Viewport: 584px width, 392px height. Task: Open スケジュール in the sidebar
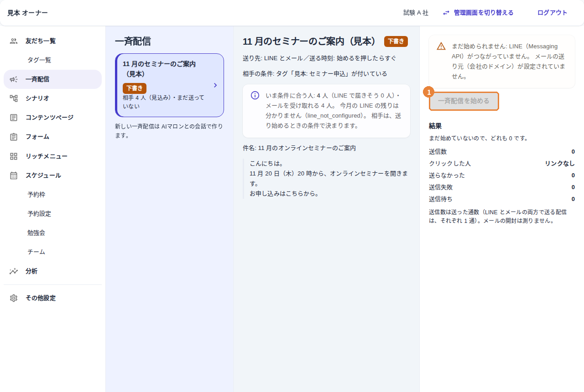(52, 175)
